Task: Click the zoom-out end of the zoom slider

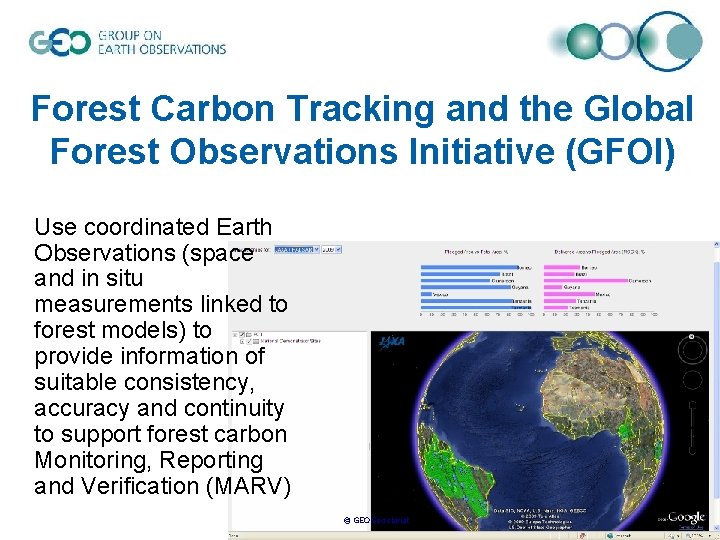Action: point(692,453)
